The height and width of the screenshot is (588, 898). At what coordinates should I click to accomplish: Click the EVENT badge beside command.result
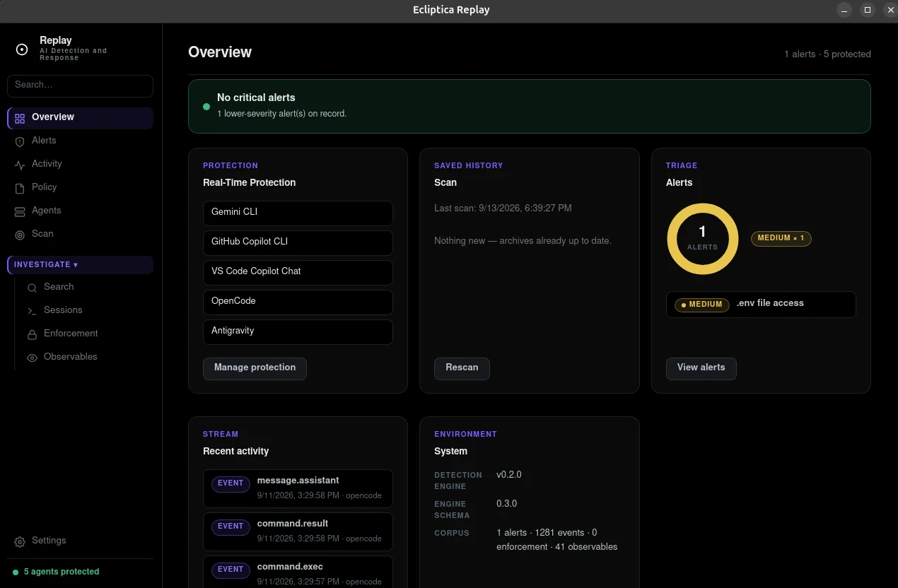click(231, 527)
